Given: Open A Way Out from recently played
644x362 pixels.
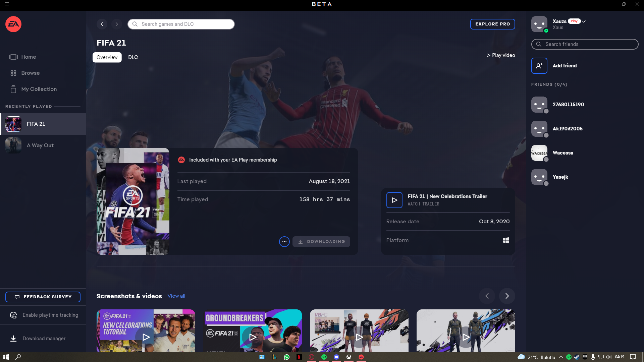Looking at the screenshot, I should click(40, 145).
